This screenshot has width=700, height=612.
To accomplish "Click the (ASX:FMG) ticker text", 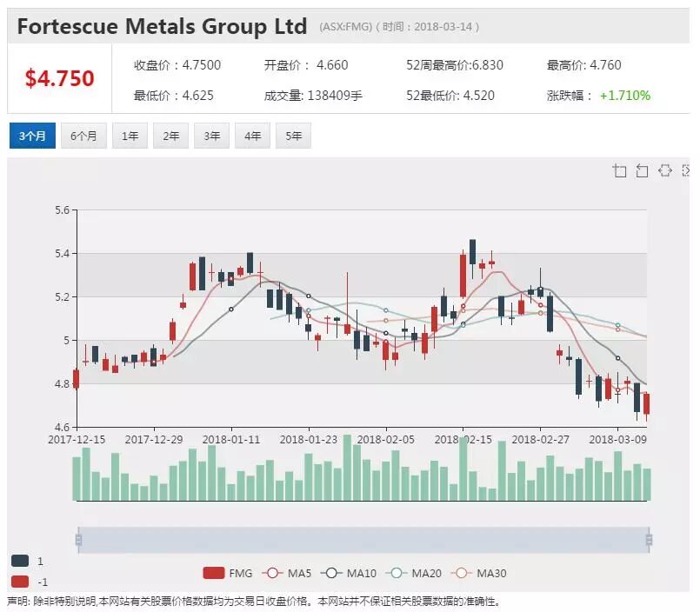I will point(345,27).
